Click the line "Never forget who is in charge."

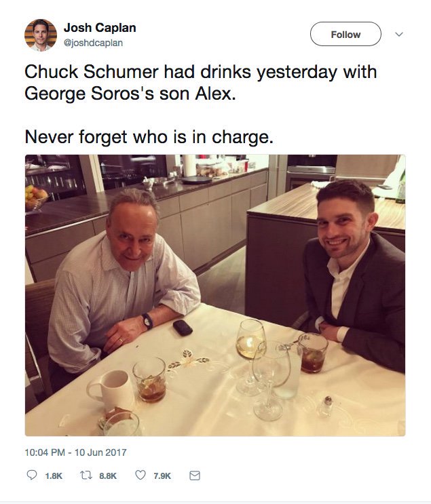[149, 136]
